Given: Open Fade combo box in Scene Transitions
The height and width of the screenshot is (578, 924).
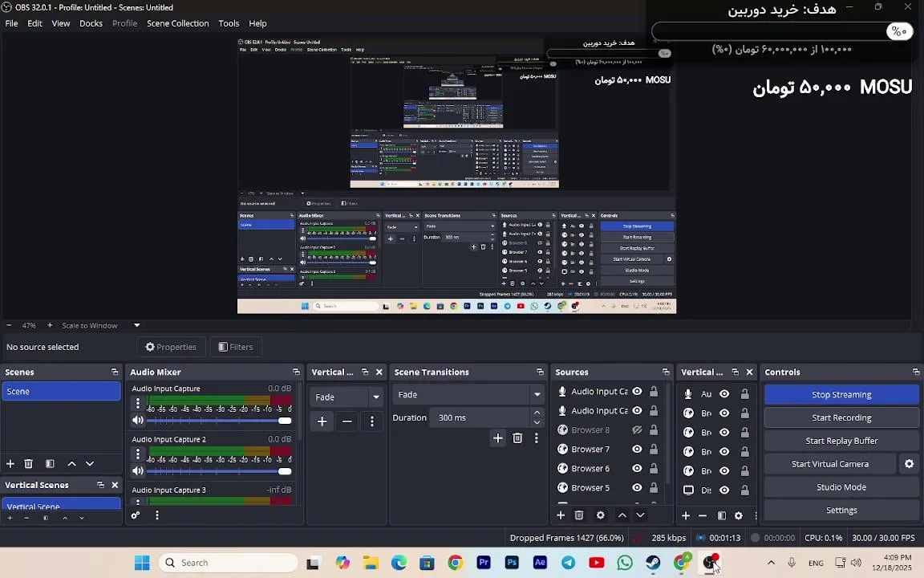Looking at the screenshot, I should (x=468, y=395).
